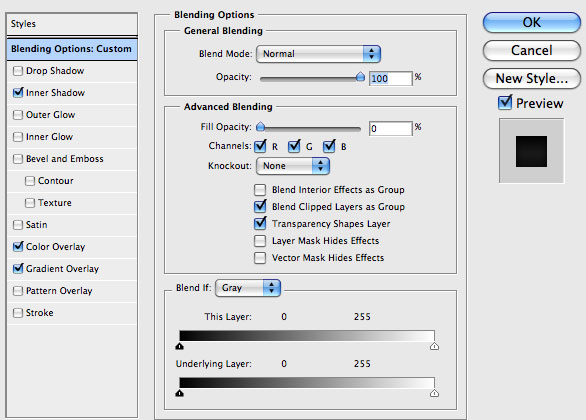The height and width of the screenshot is (420, 586).
Task: Open the Blend Mode dropdown
Action: coord(318,54)
